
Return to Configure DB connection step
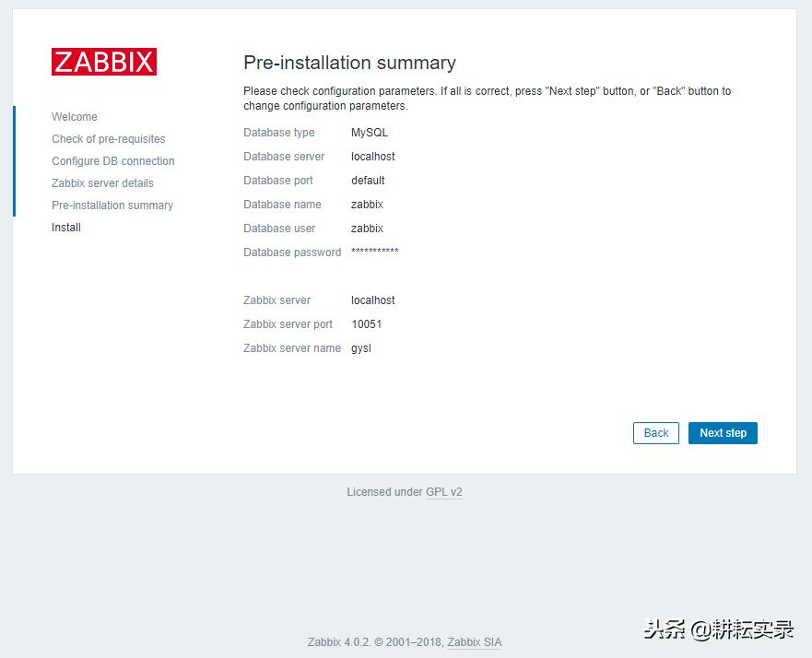click(113, 161)
